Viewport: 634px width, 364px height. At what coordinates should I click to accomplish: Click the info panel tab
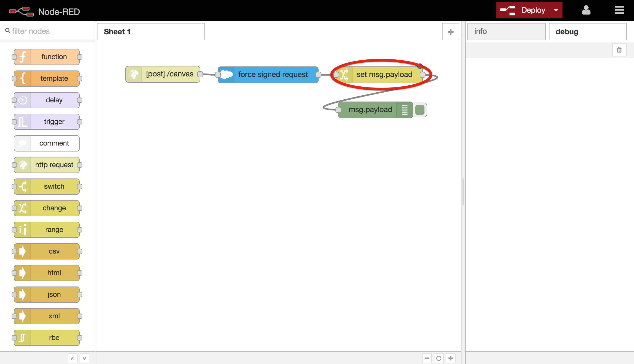(x=505, y=31)
